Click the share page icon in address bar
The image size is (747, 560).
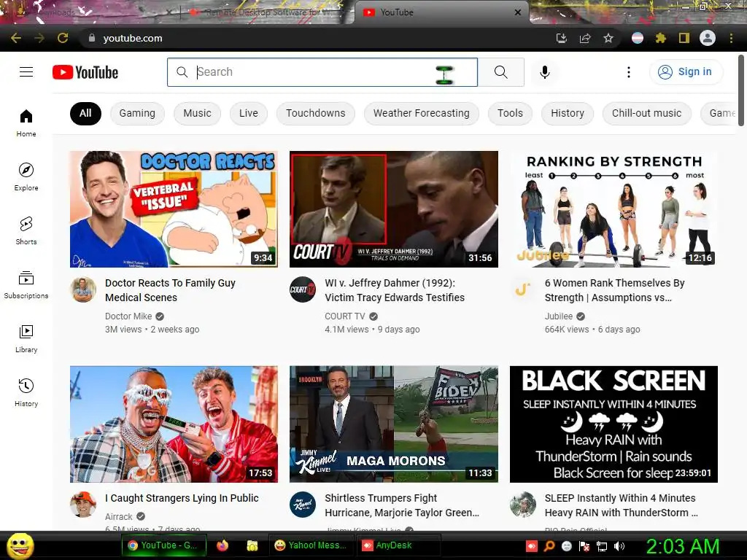point(585,38)
